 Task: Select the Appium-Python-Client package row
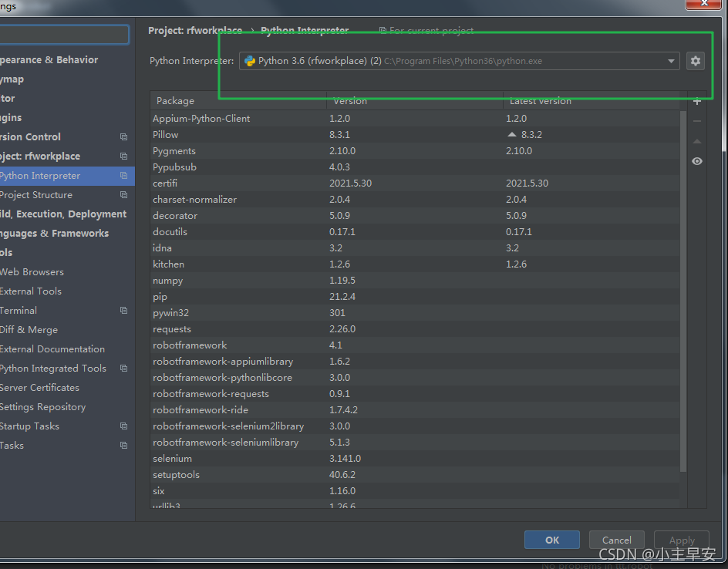pyautogui.click(x=415, y=118)
